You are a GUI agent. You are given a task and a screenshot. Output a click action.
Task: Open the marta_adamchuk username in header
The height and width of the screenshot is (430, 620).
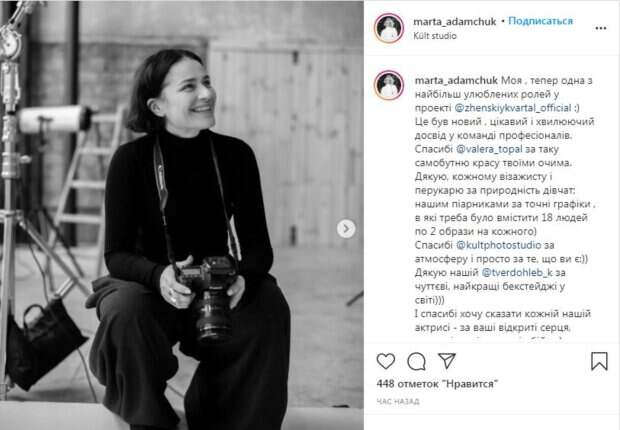[x=455, y=22]
